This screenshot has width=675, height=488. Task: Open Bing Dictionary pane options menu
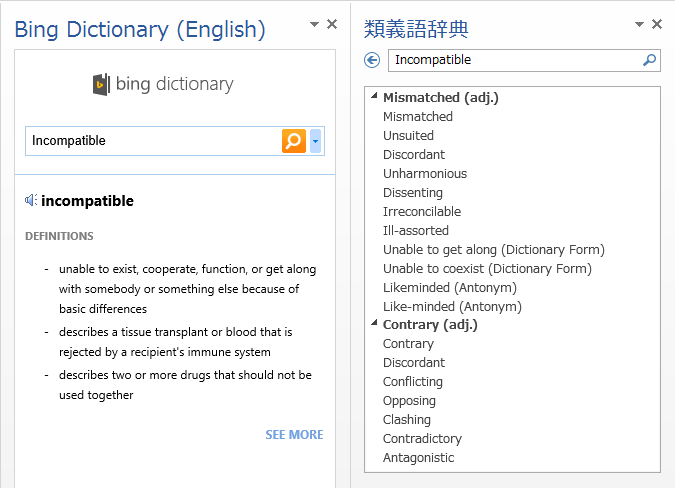[x=314, y=24]
